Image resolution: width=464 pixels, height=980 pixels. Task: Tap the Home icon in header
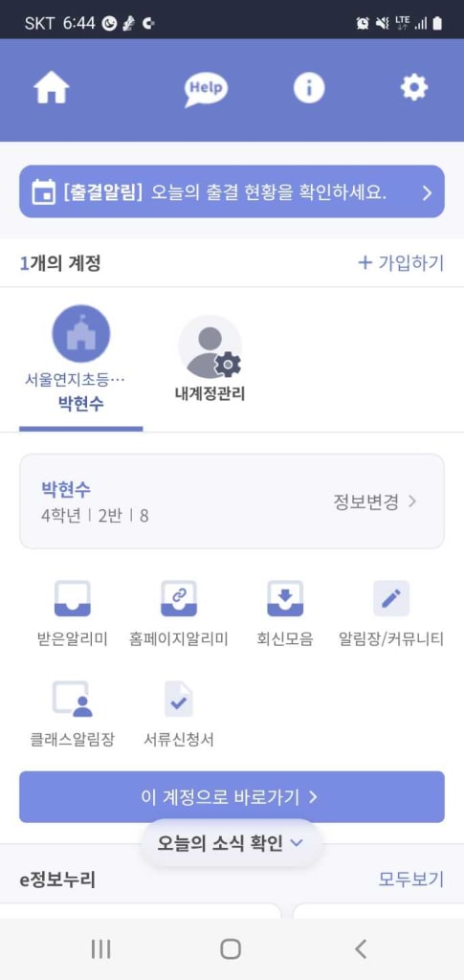(52, 88)
